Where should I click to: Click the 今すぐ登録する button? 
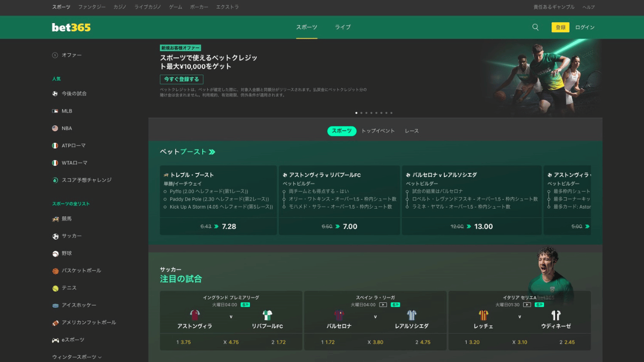pos(182,79)
